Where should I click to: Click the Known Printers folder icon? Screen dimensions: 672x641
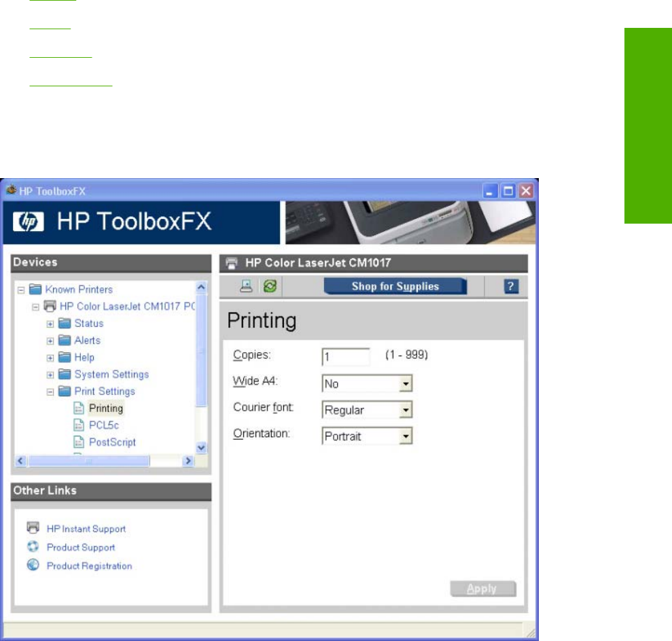click(35, 290)
